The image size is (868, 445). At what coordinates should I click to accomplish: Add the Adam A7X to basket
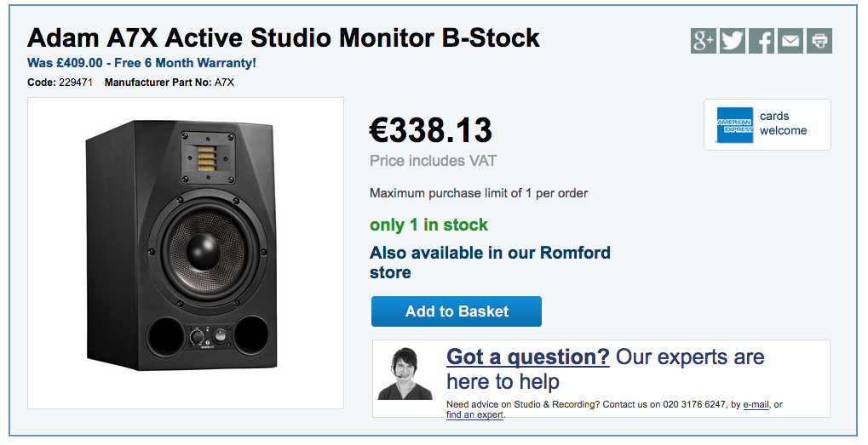[457, 311]
